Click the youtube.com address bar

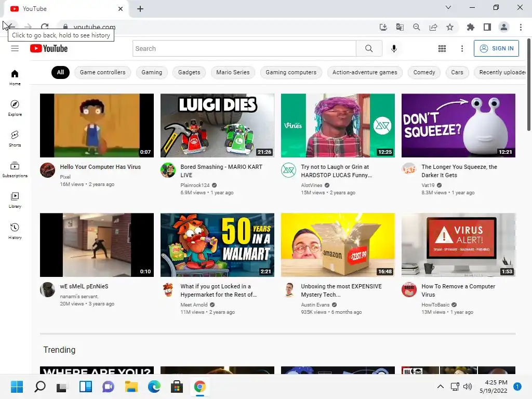[x=95, y=27]
